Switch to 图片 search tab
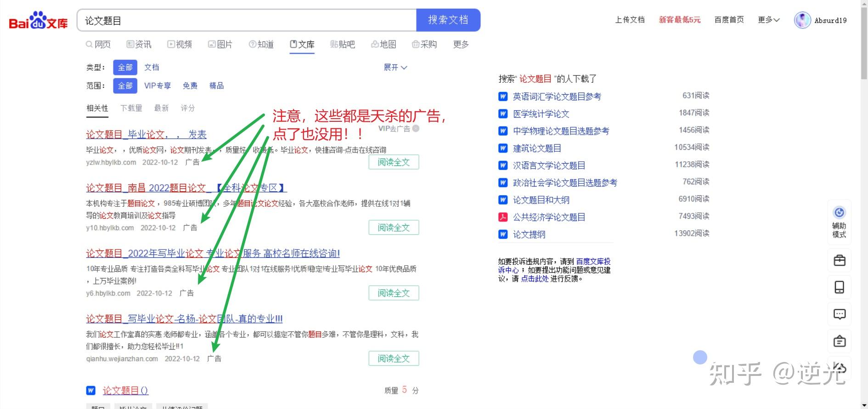Viewport: 868px width, 409px height. (220, 44)
